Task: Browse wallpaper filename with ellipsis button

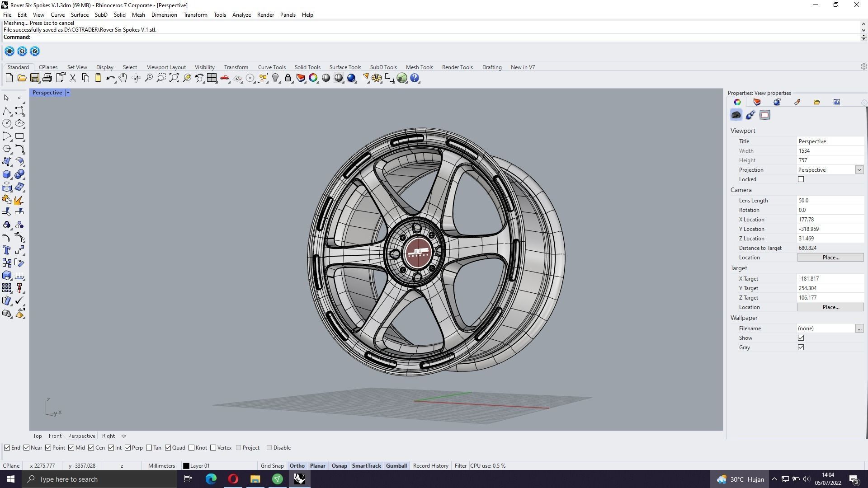Action: point(859,328)
